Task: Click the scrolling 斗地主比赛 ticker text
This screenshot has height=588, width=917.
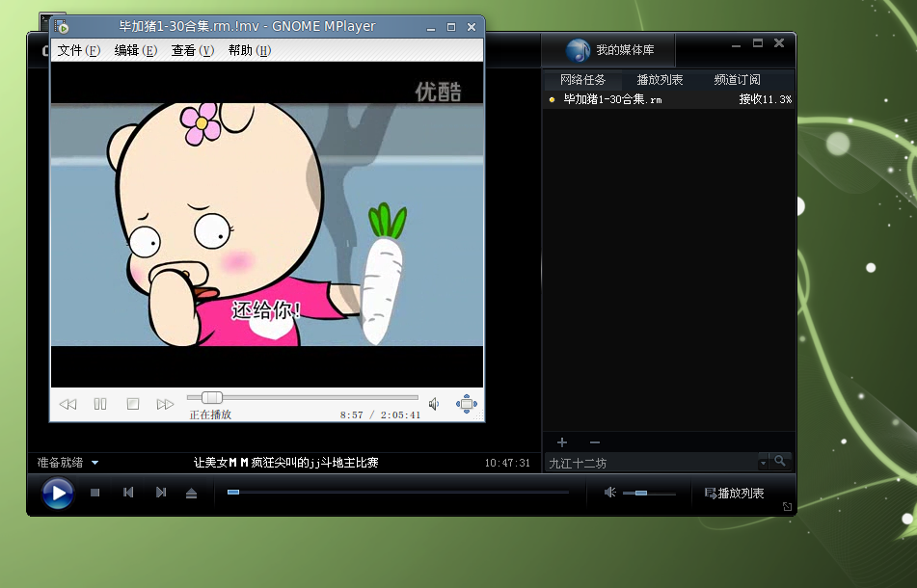Action: [285, 463]
